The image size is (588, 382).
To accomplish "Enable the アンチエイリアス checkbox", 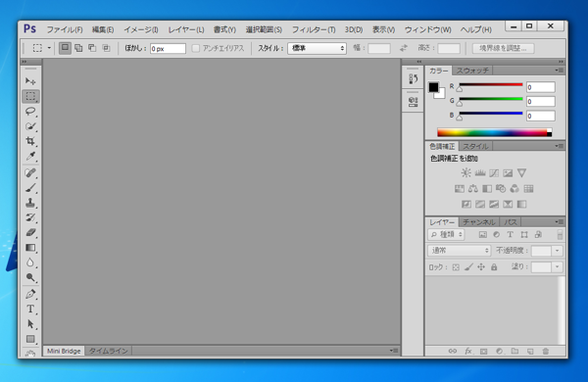I will pyautogui.click(x=195, y=48).
